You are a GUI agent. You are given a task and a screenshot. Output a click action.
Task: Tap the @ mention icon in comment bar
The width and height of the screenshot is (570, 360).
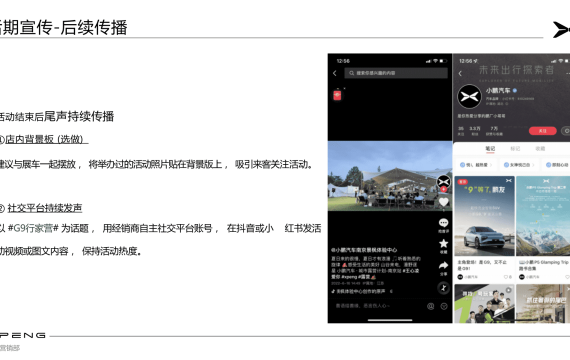click(431, 307)
